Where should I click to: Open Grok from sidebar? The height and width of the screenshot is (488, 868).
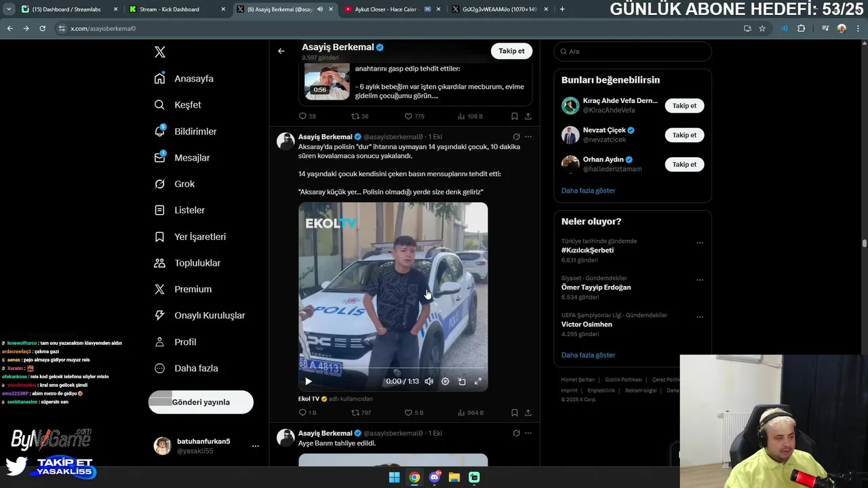pyautogui.click(x=174, y=184)
